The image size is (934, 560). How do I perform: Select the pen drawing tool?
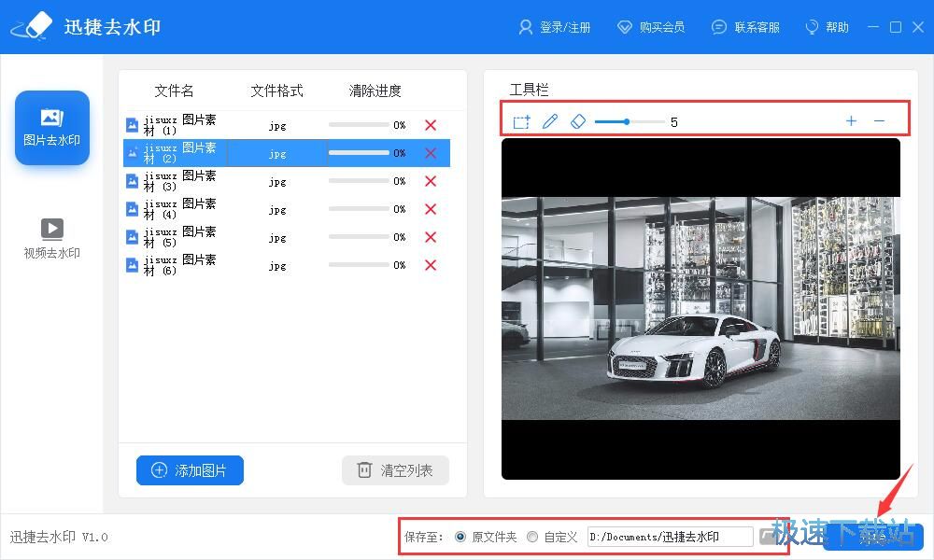(x=550, y=120)
